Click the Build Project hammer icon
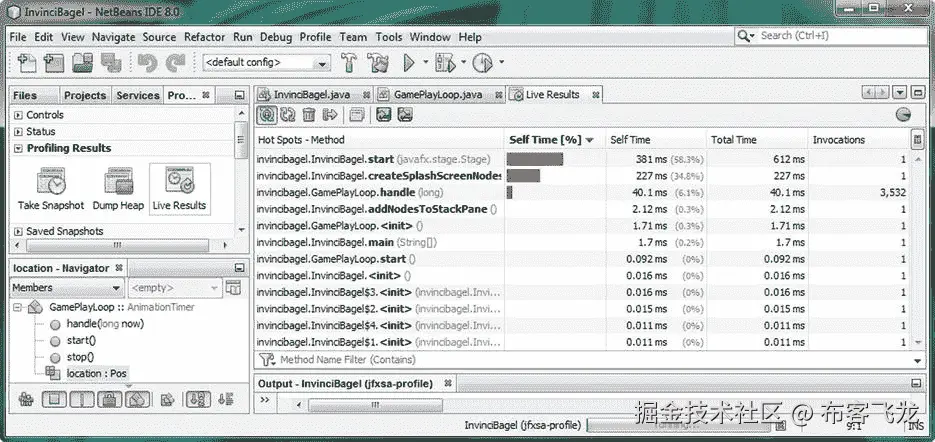This screenshot has width=935, height=442. [349, 62]
